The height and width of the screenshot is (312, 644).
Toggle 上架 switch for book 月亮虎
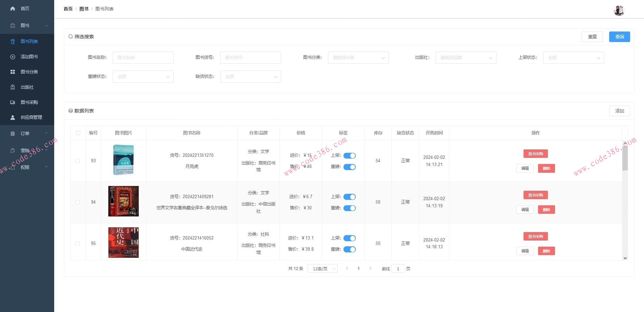[349, 155]
